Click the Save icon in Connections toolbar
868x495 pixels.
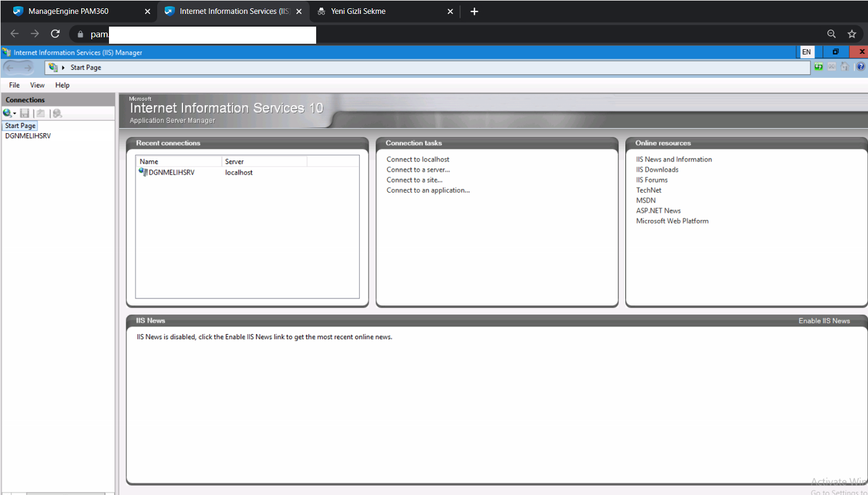(x=25, y=113)
